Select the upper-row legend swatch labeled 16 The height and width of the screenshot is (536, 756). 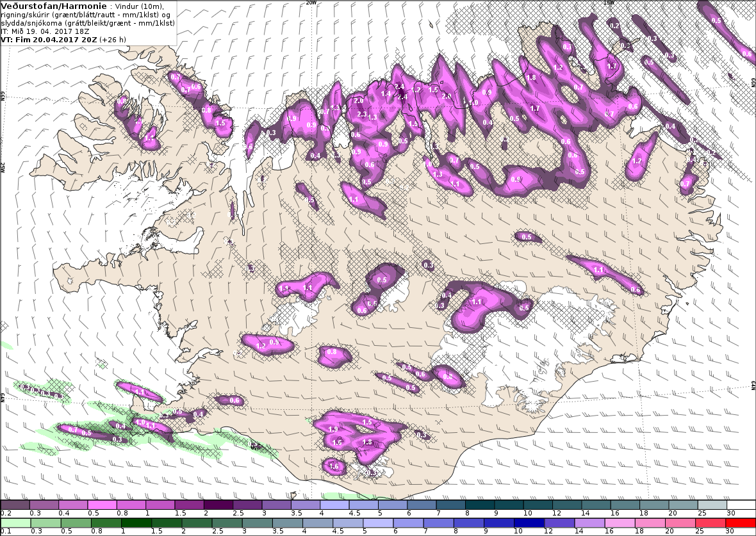(625, 505)
